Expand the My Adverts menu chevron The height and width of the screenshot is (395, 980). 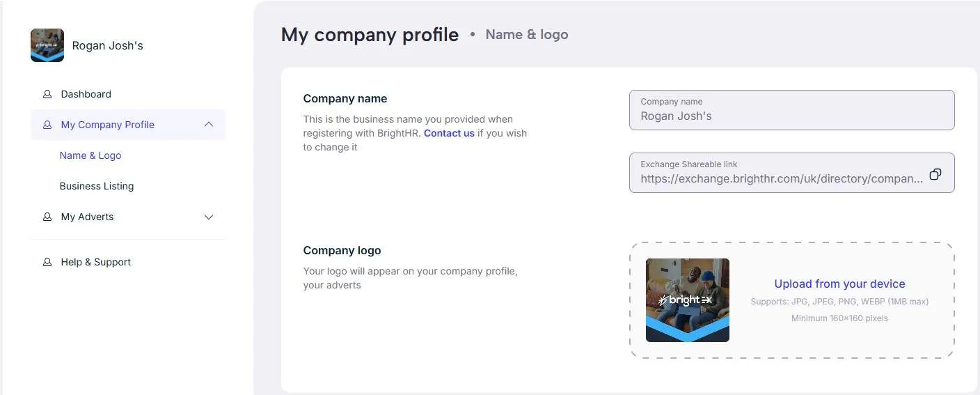click(x=208, y=217)
